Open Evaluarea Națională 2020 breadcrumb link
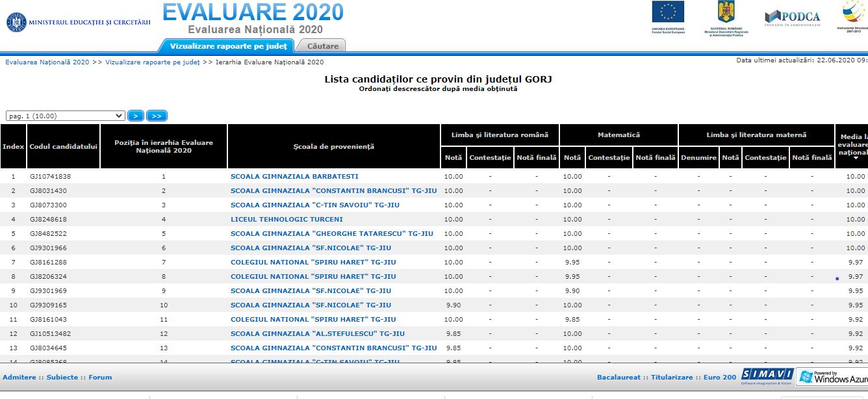 click(x=47, y=62)
